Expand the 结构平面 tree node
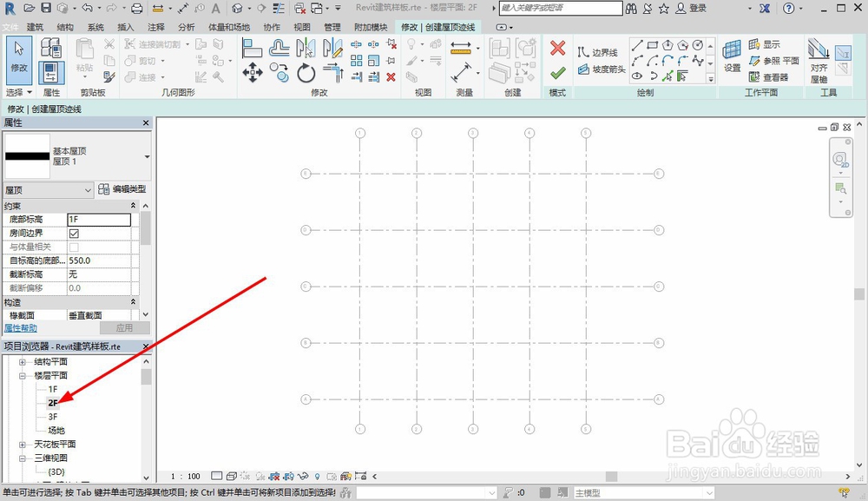Image resolution: width=868 pixels, height=501 pixels. coord(23,362)
